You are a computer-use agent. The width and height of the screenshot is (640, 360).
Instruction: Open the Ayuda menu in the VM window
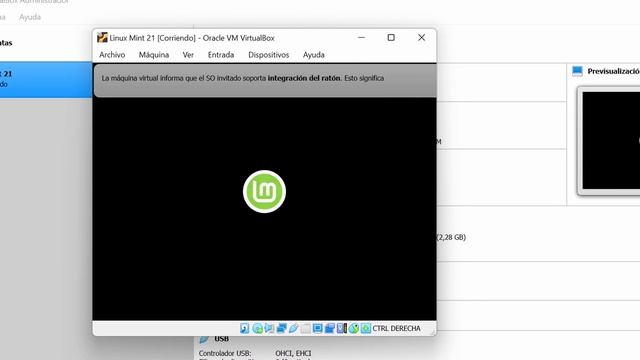pyautogui.click(x=313, y=55)
